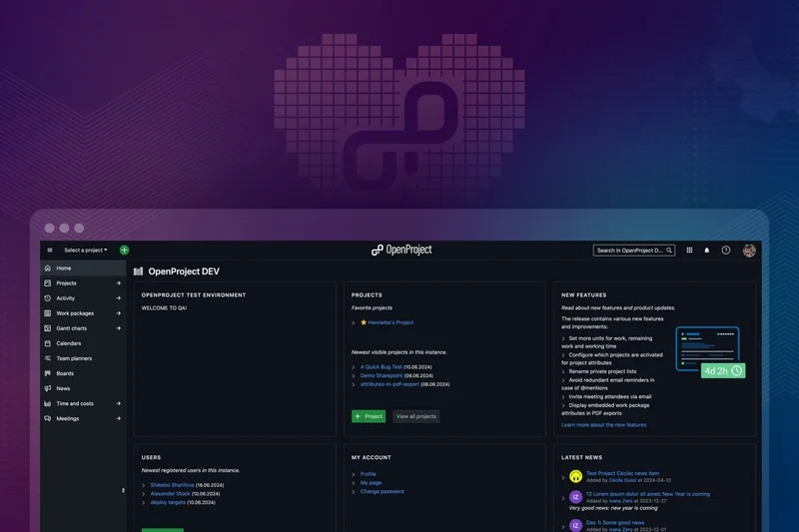Click the IZ avatar beside Lorem ipsum news
This screenshot has height=532, width=799.
tap(576, 497)
